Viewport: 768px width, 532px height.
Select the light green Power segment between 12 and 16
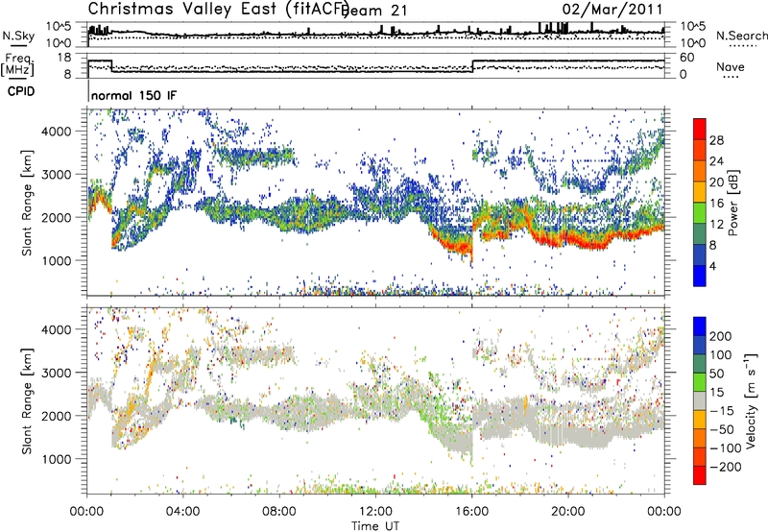click(x=700, y=213)
